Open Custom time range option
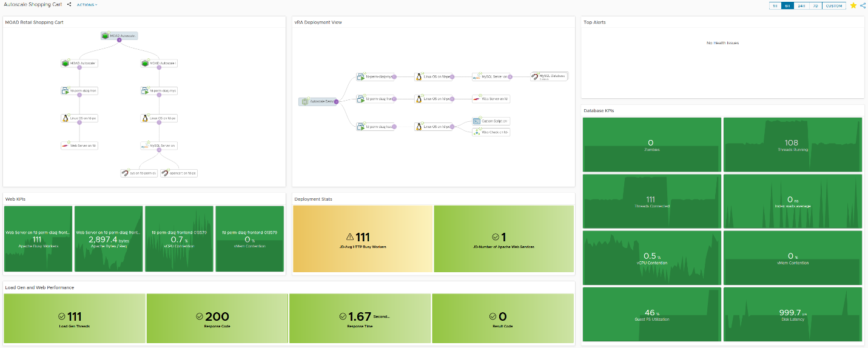 pyautogui.click(x=834, y=5)
